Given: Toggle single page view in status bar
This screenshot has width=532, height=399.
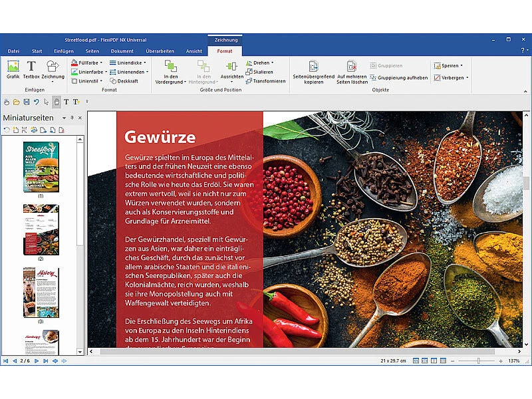Looking at the screenshot, I should click(415, 361).
